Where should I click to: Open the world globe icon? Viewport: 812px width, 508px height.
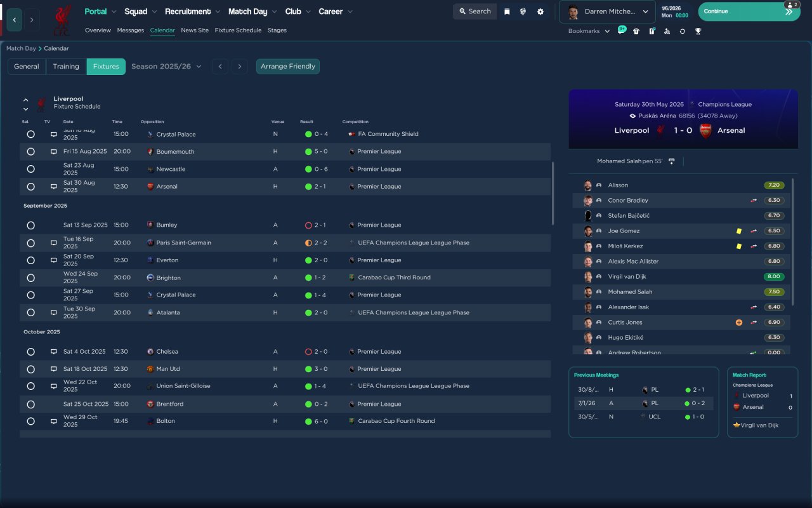tap(523, 11)
